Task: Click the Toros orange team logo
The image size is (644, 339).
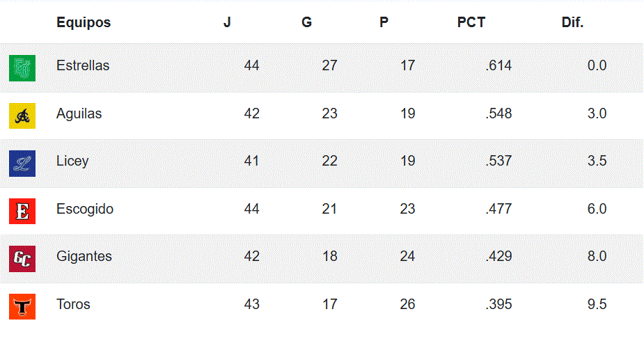Action: [x=22, y=306]
